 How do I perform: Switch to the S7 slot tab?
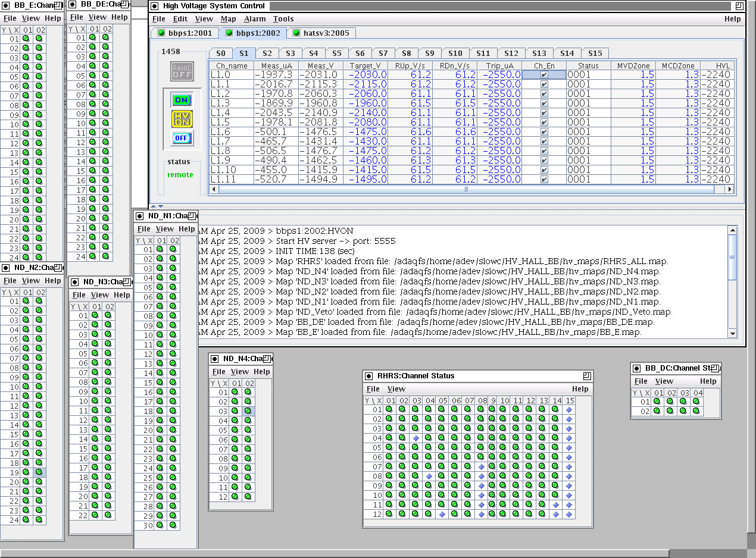pos(383,54)
